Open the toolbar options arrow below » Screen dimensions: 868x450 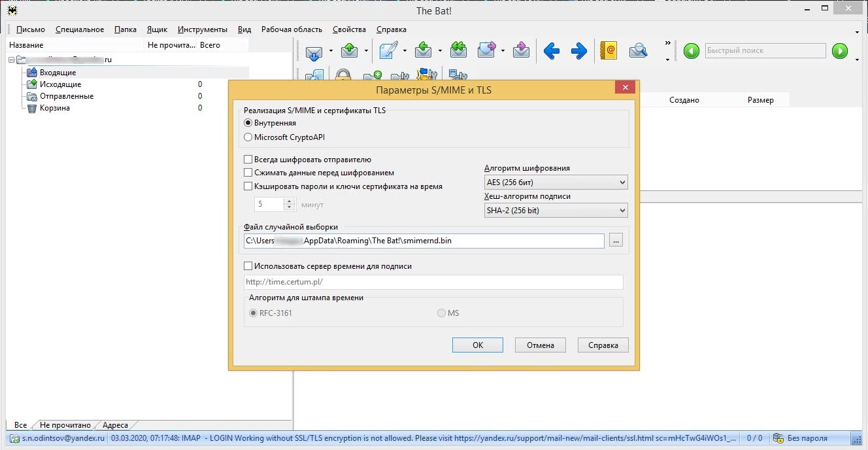click(667, 60)
